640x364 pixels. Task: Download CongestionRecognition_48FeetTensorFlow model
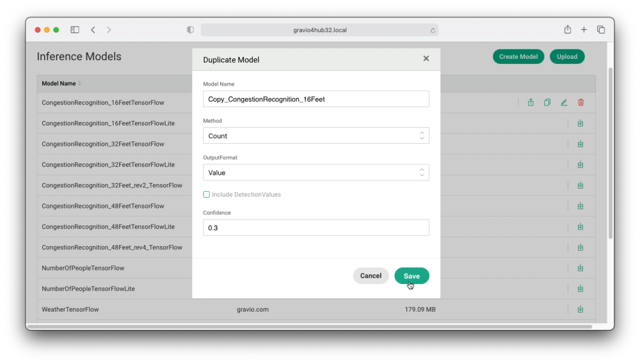[580, 206]
